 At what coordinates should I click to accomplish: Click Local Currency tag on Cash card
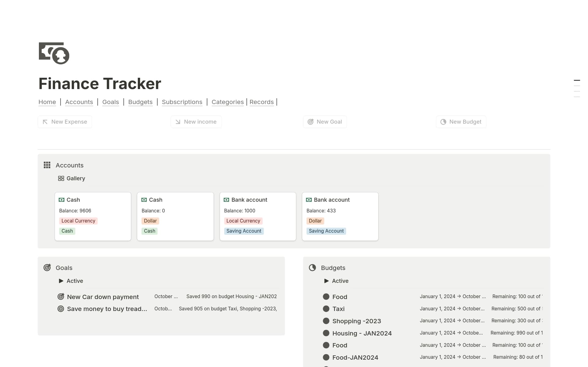(x=78, y=221)
